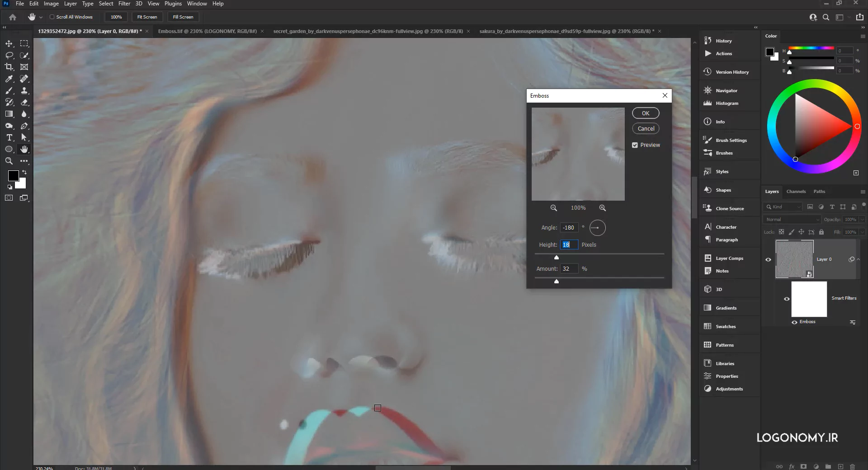The image size is (868, 470).
Task: Open the Layers panel options menu
Action: click(x=863, y=192)
